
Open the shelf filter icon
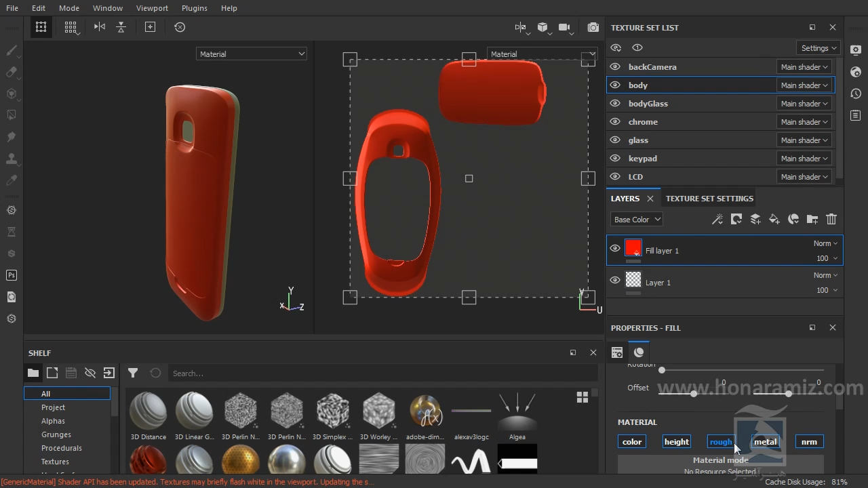click(133, 373)
